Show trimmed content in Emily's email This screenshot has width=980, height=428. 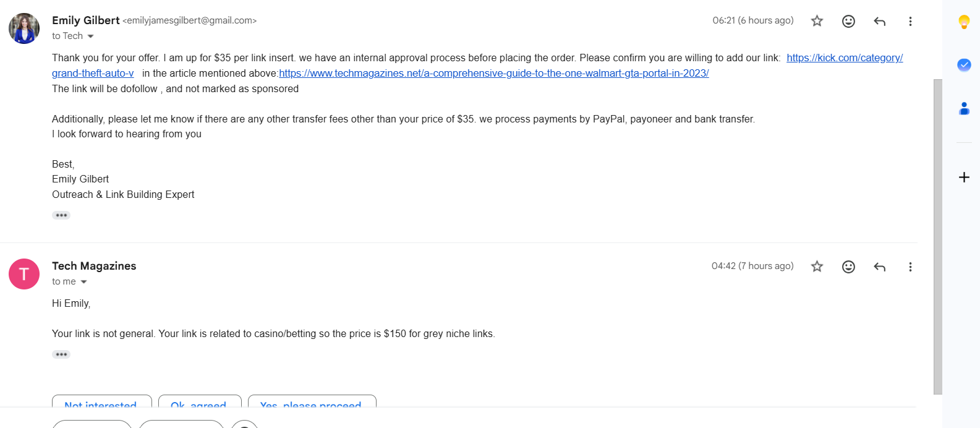pos(61,215)
